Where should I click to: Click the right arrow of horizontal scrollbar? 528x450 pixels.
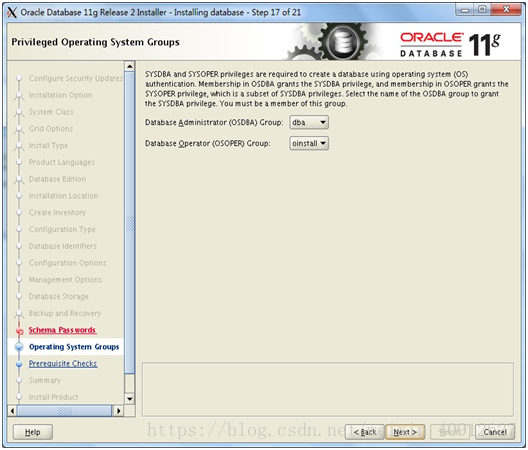click(119, 411)
